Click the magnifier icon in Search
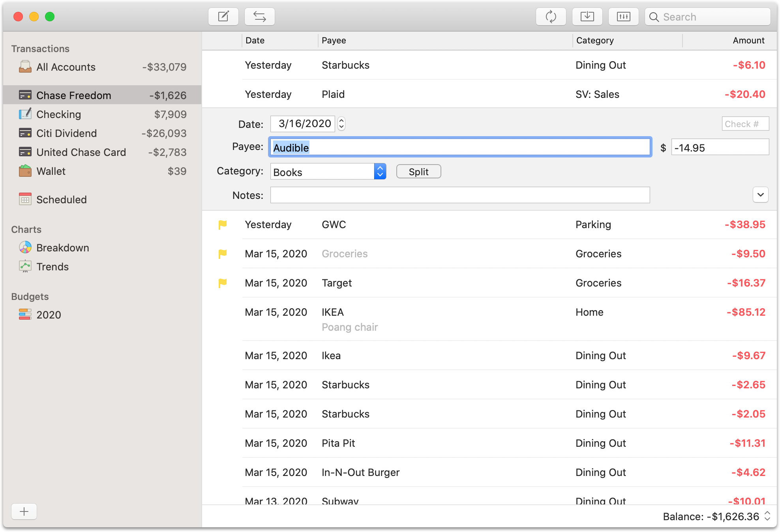Image resolution: width=780 pixels, height=532 pixels. pyautogui.click(x=654, y=17)
